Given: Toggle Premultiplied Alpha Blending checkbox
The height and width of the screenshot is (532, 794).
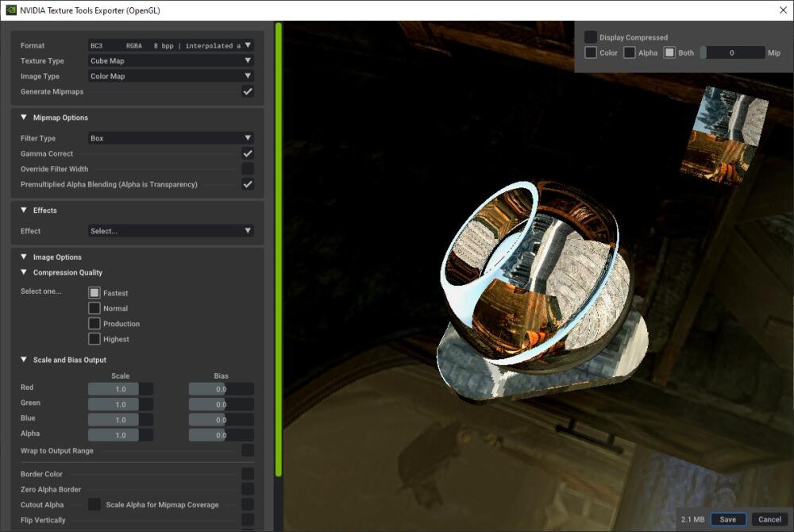Looking at the screenshot, I should pos(248,184).
